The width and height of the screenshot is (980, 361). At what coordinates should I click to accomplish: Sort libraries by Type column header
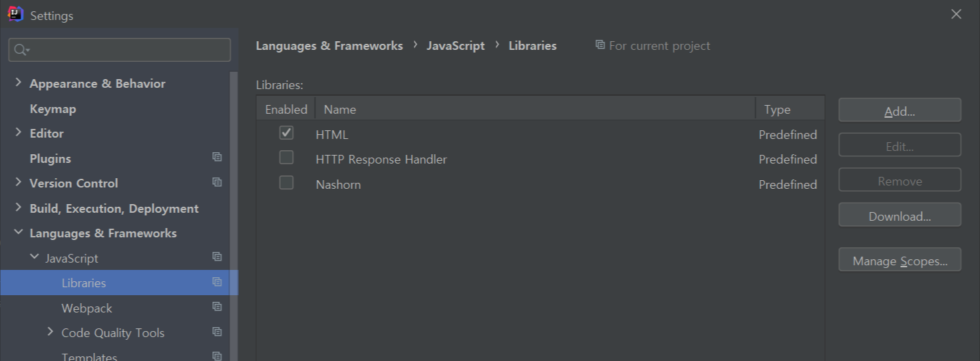(790, 109)
